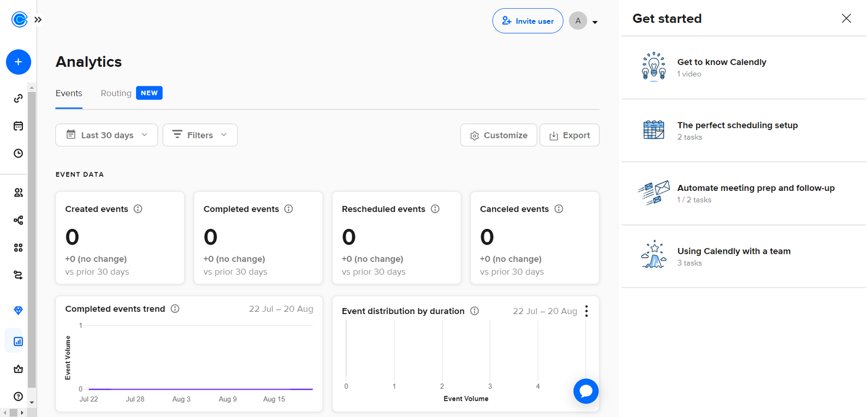
Task: Click info icon next to Completed events
Action: pos(289,209)
